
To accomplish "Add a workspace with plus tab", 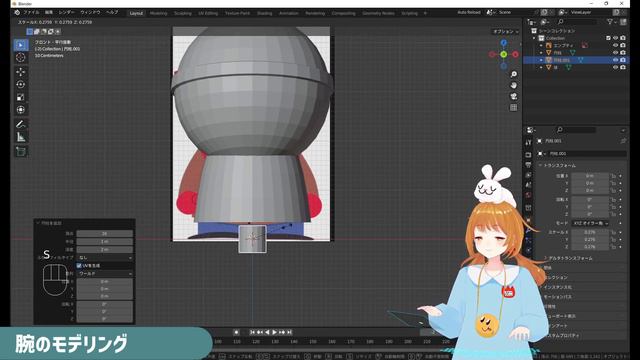I will [425, 13].
